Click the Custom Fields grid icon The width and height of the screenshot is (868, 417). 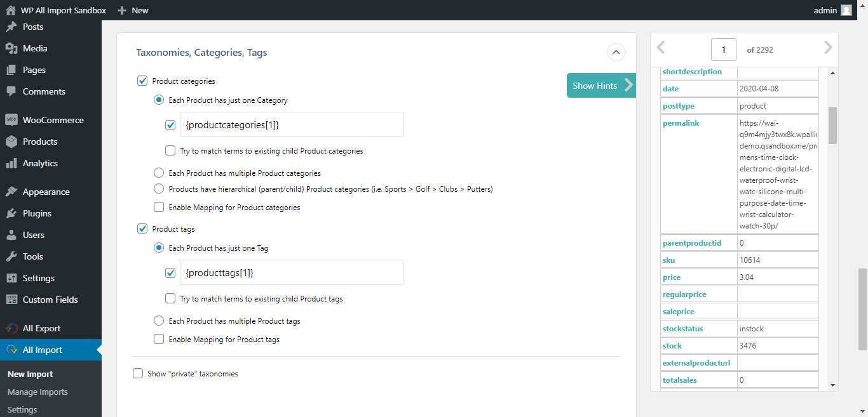(11, 300)
